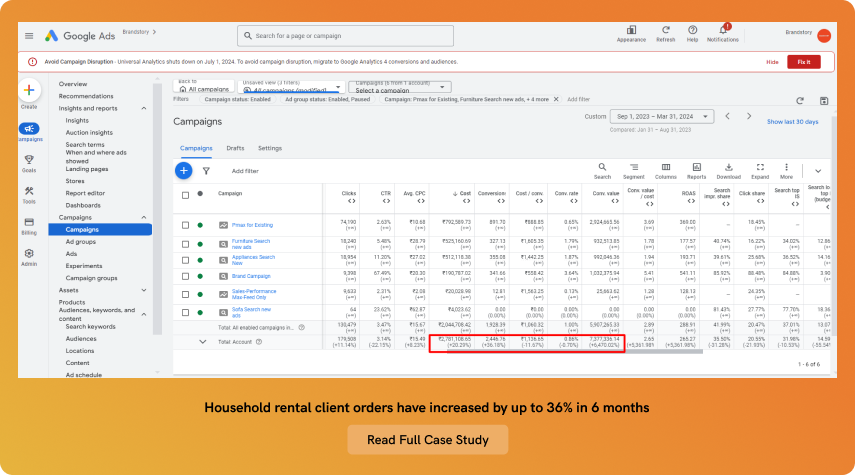Open the Tools wrench icon
Screen dimensions: 855x475
pyautogui.click(x=29, y=191)
